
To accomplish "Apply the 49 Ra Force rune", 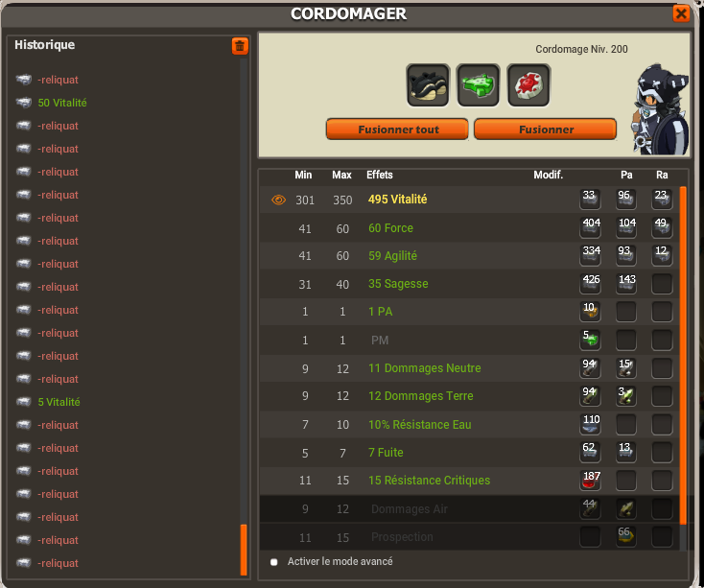I will [662, 227].
